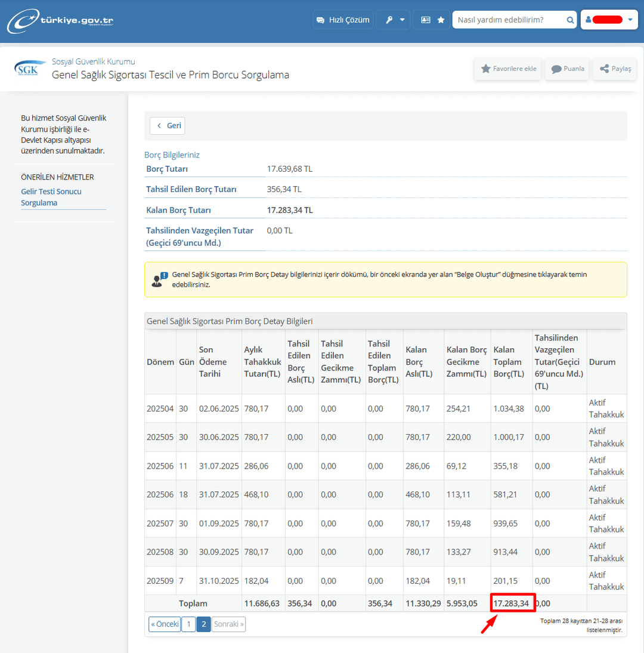This screenshot has height=653, width=644.
Task: Click the türkiye.gov.tr logo
Action: (x=60, y=21)
